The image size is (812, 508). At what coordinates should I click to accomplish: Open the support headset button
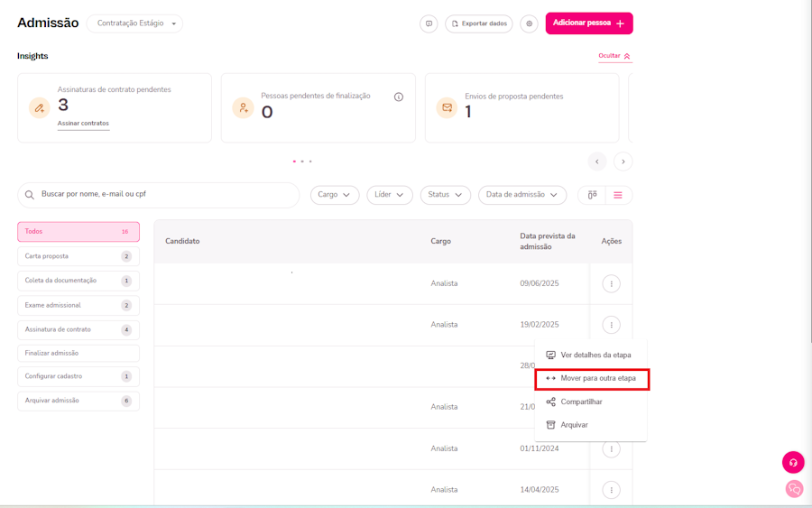point(793,462)
